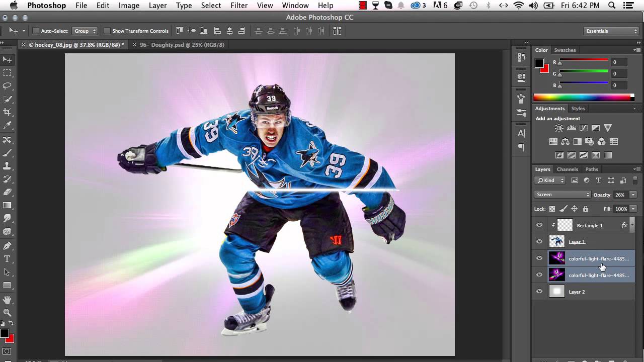The image size is (644, 362).
Task: Select the Hand tool
Action: pos(7,300)
